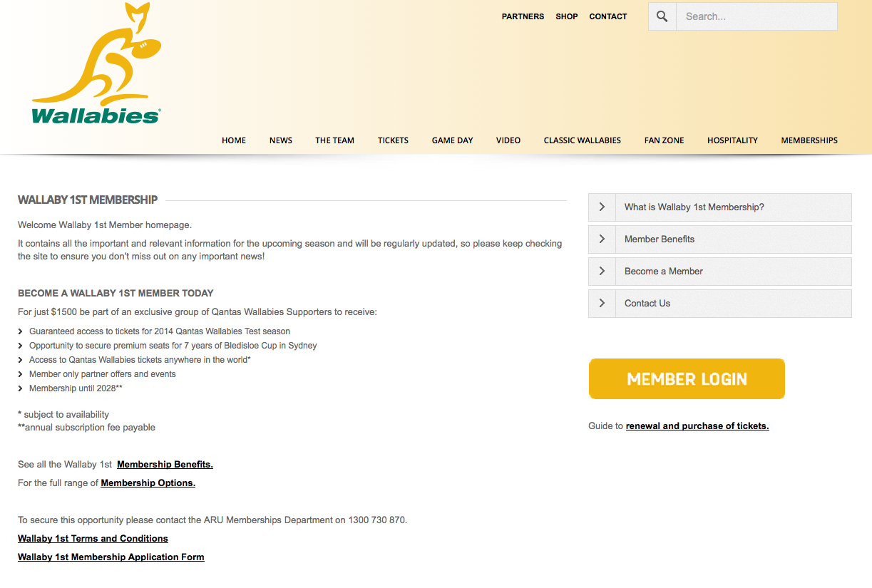This screenshot has height=588, width=872.
Task: Go to the Home menu item
Action: pos(234,140)
